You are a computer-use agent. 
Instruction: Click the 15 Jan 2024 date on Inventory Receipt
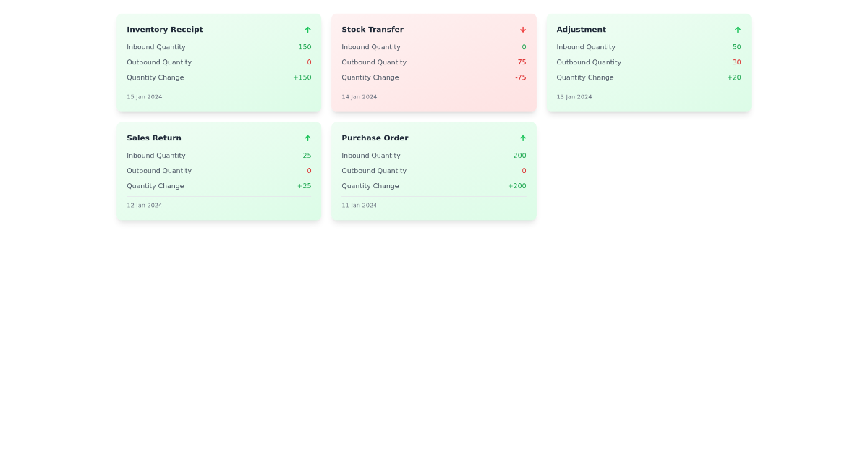pyautogui.click(x=144, y=96)
